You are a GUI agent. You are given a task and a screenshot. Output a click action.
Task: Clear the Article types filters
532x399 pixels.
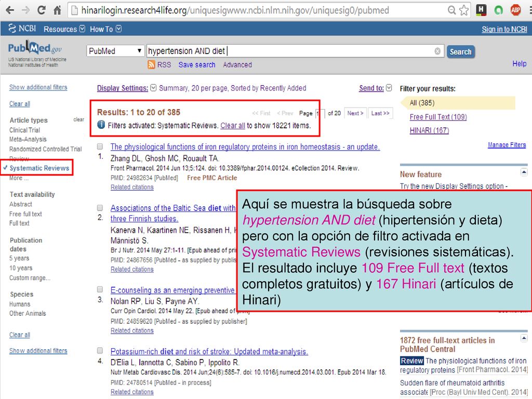(x=79, y=119)
